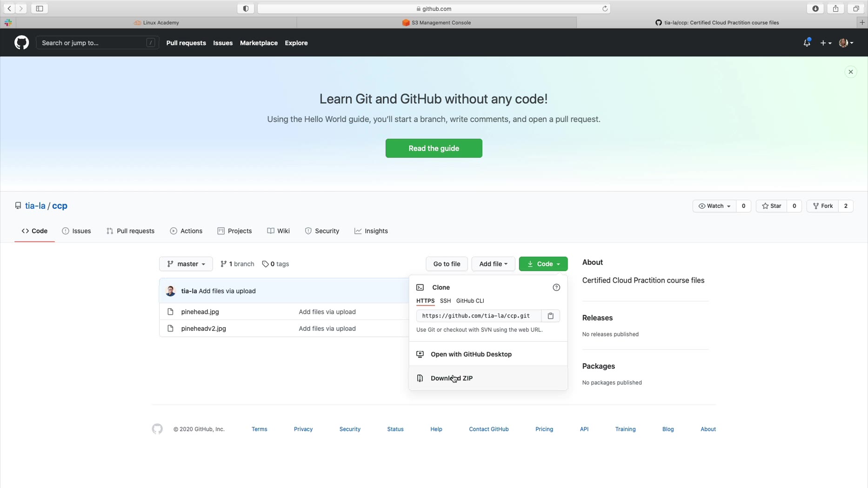Select the clone URL text field
The height and width of the screenshot is (488, 868).
pos(479,316)
